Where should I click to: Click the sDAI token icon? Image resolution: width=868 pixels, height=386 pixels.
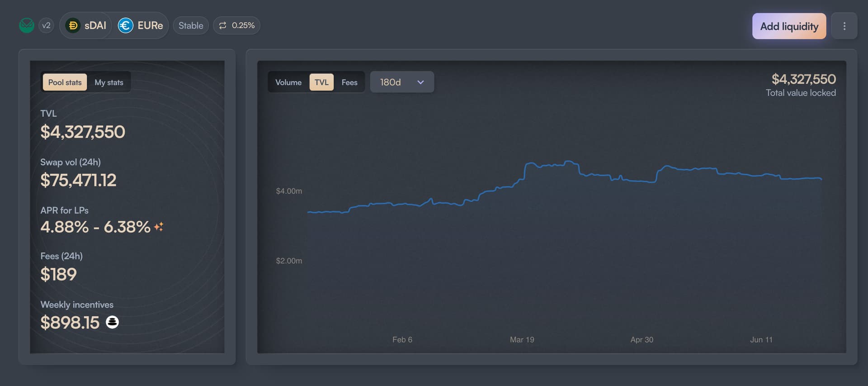pyautogui.click(x=73, y=25)
